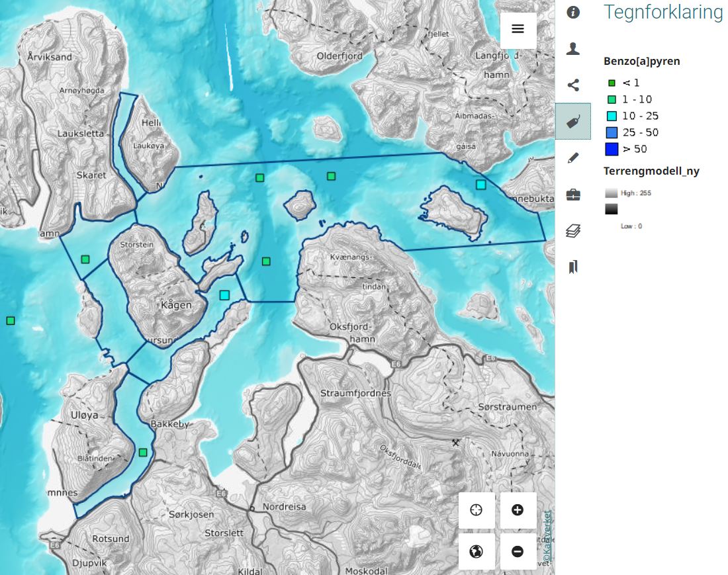Click the sample marker south of Kågen
The image size is (728, 575).
(224, 295)
